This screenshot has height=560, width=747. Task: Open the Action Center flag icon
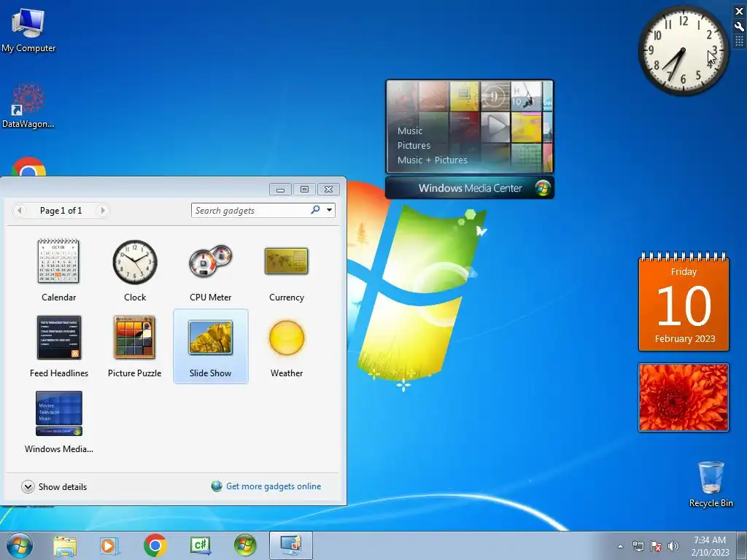(656, 546)
